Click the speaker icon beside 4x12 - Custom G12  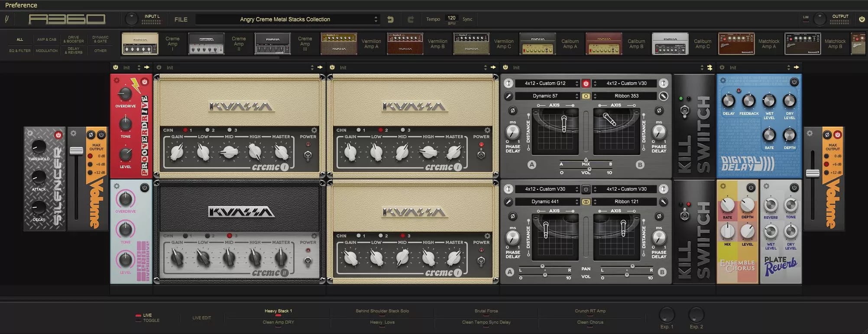508,83
